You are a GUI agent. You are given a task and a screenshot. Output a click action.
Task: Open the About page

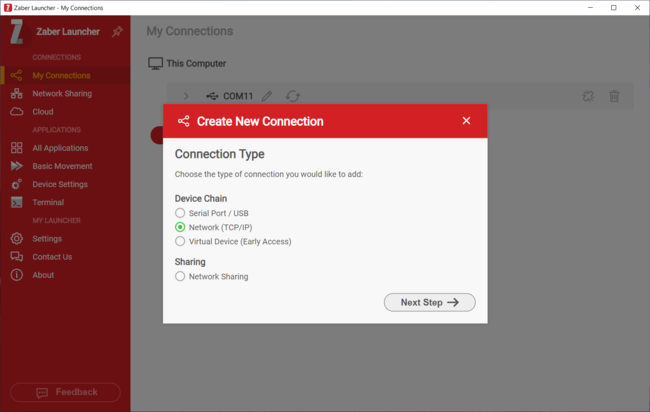click(43, 275)
